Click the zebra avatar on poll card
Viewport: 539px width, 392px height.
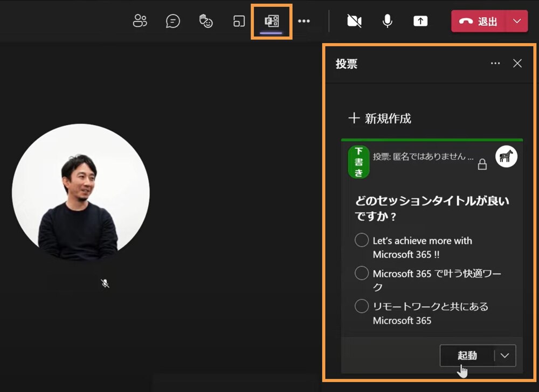click(506, 157)
